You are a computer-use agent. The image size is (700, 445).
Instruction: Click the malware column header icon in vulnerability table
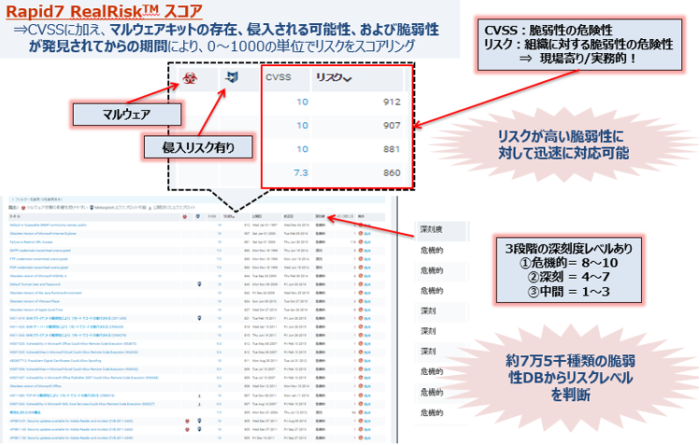185,216
